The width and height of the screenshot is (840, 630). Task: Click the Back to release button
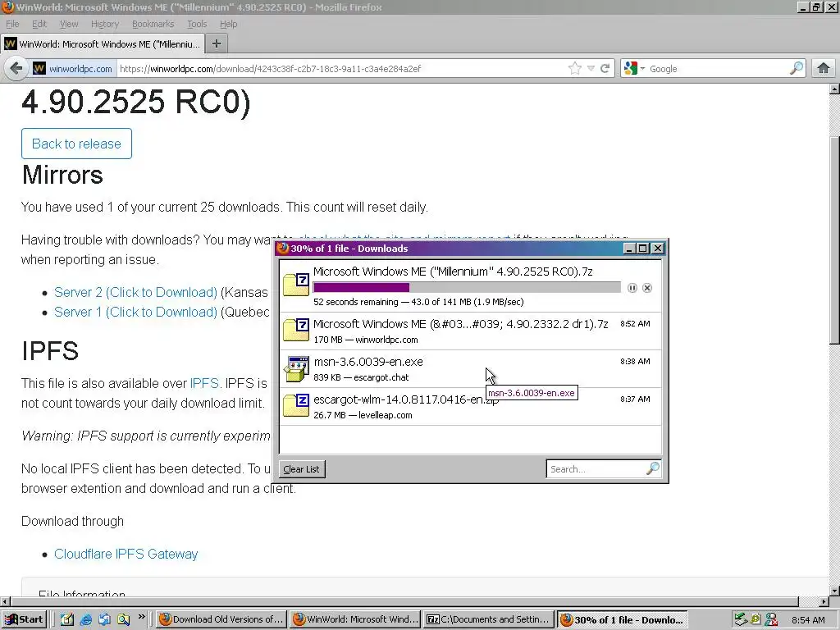76,144
